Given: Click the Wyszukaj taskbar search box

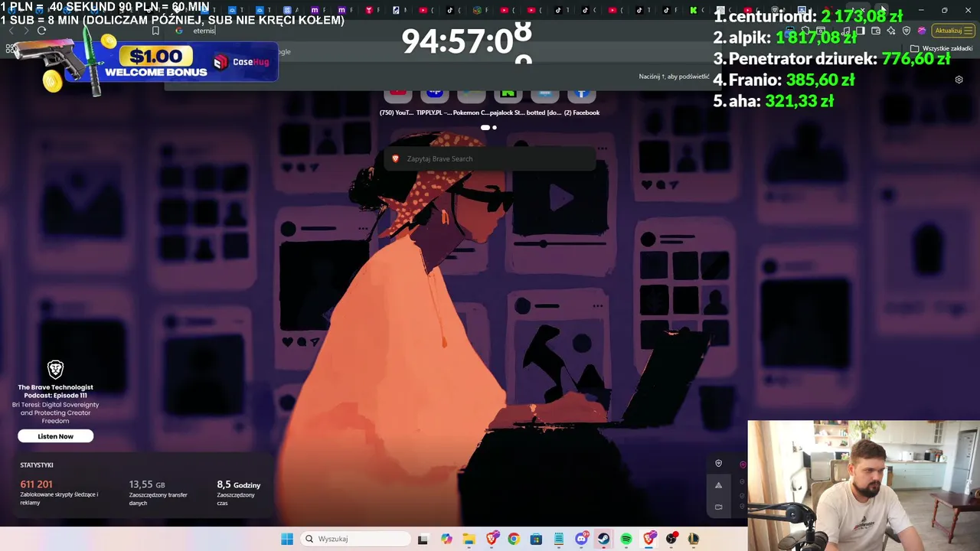Looking at the screenshot, I should [x=356, y=539].
